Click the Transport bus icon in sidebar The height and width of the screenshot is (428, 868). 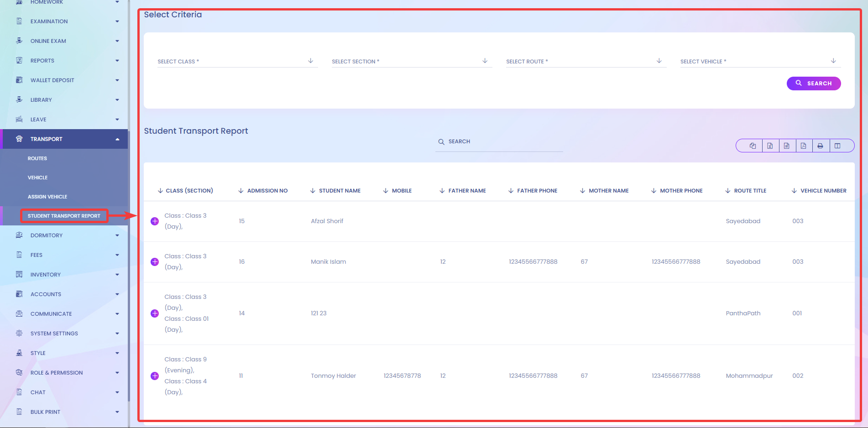19,139
